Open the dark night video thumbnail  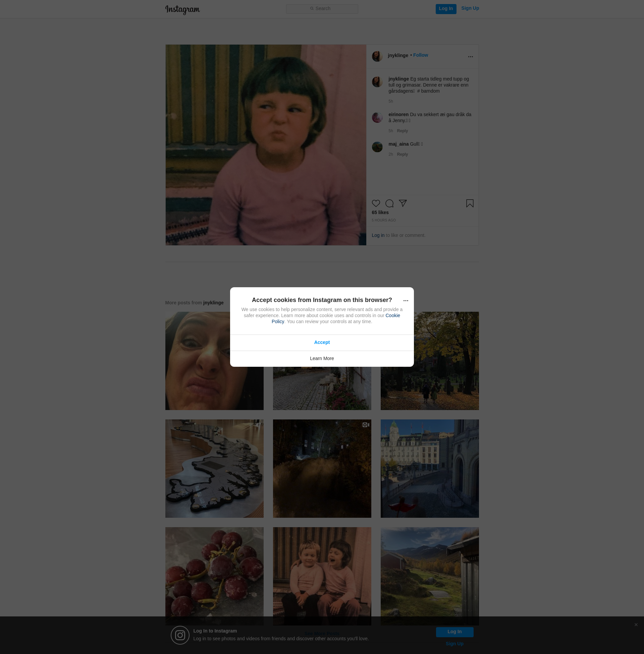pos(322,468)
